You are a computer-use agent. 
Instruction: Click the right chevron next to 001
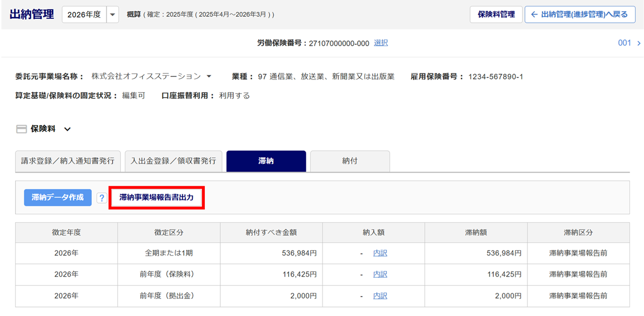pos(638,43)
